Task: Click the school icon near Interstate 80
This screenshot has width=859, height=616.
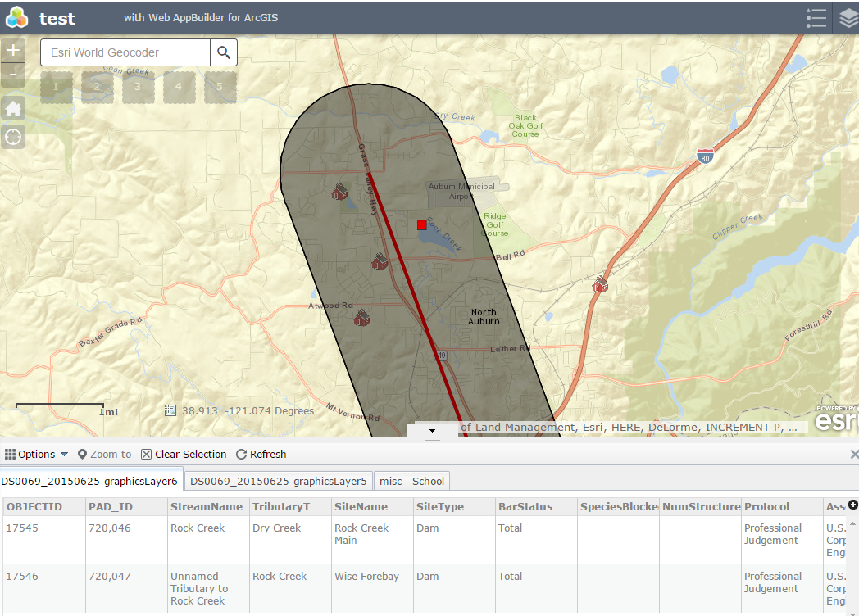Action: click(600, 285)
